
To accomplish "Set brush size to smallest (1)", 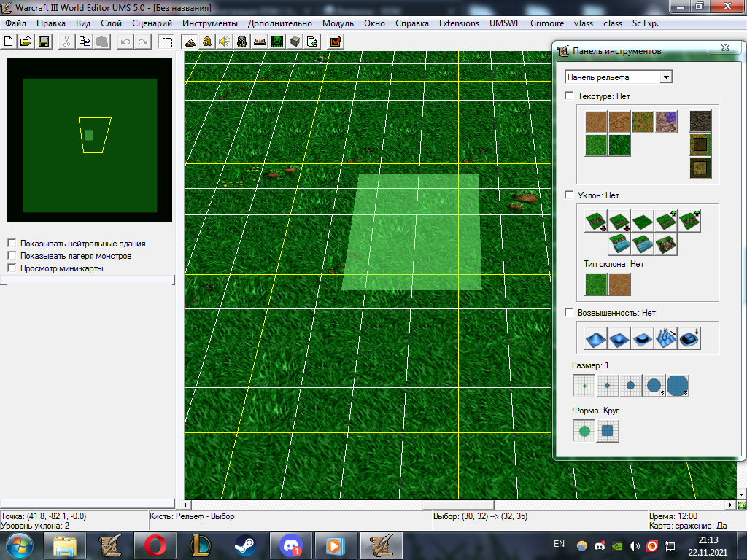I will coord(584,386).
